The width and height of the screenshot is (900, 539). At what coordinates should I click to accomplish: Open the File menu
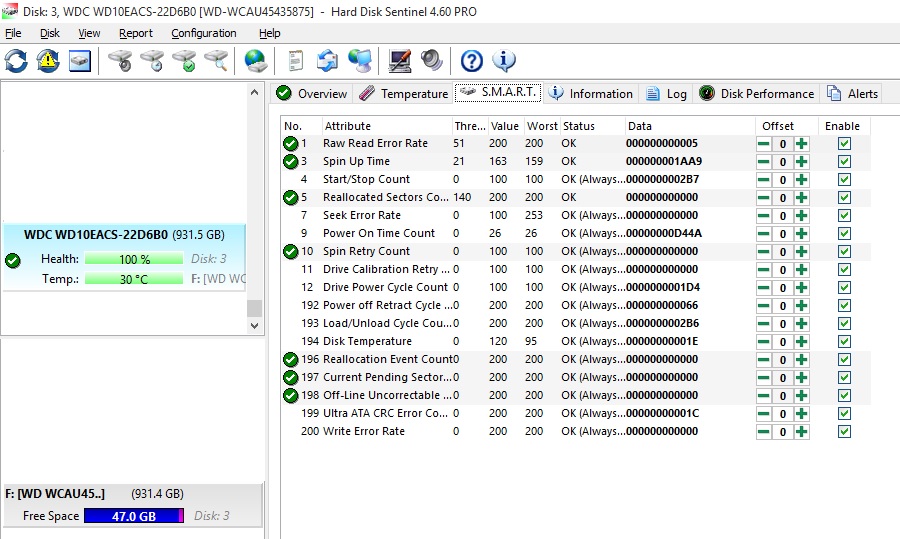tap(13, 33)
